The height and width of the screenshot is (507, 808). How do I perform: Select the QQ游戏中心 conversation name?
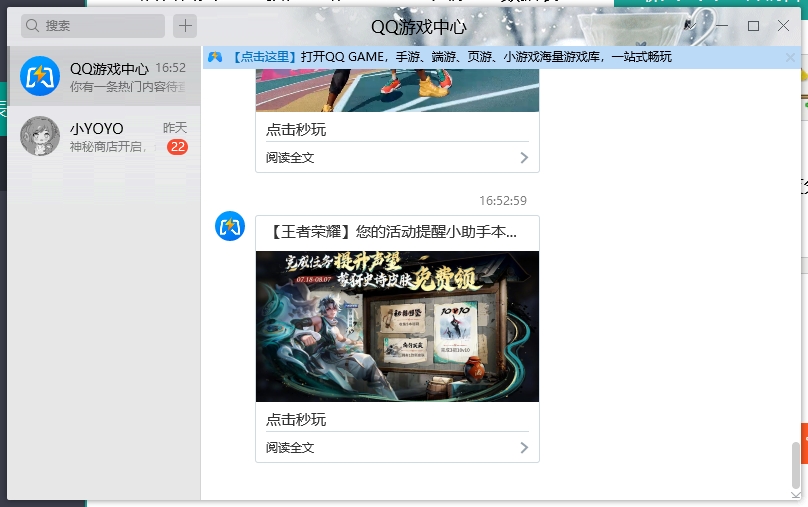tap(109, 69)
